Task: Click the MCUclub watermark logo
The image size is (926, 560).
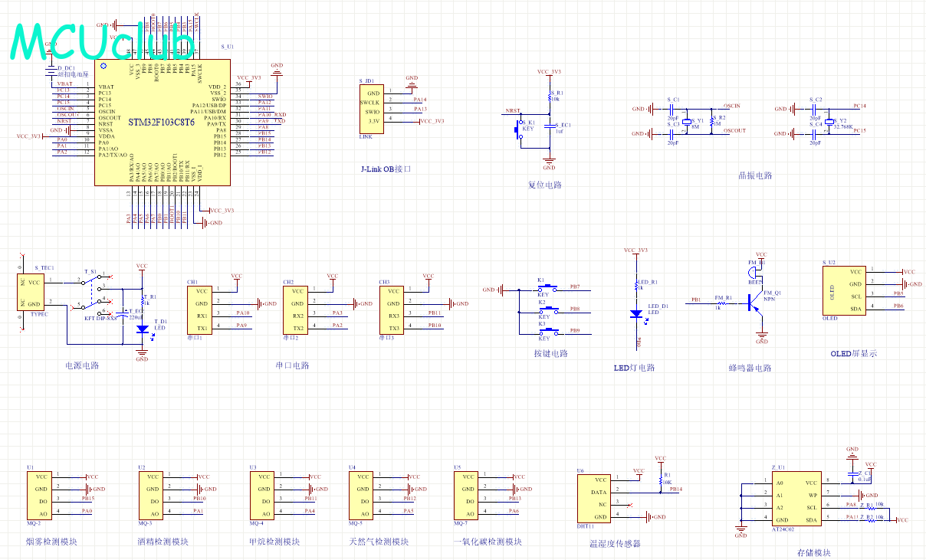Action: pos(102,41)
